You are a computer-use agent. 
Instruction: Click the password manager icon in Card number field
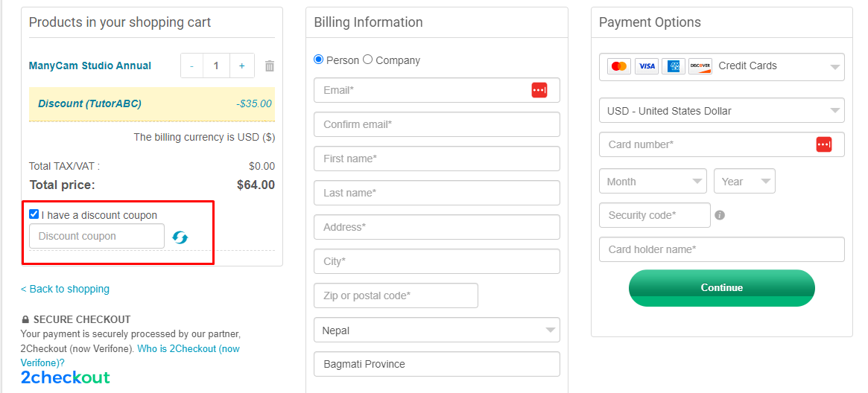pos(824,144)
